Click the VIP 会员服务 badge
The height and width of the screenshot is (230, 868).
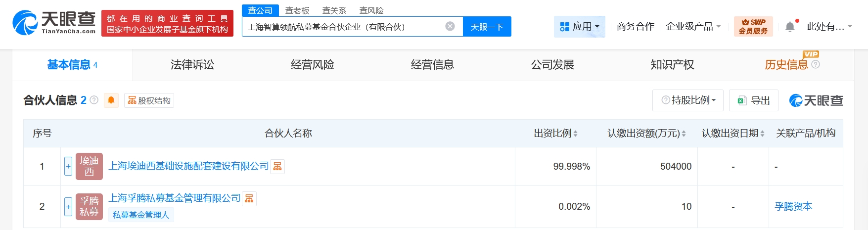[x=753, y=27]
